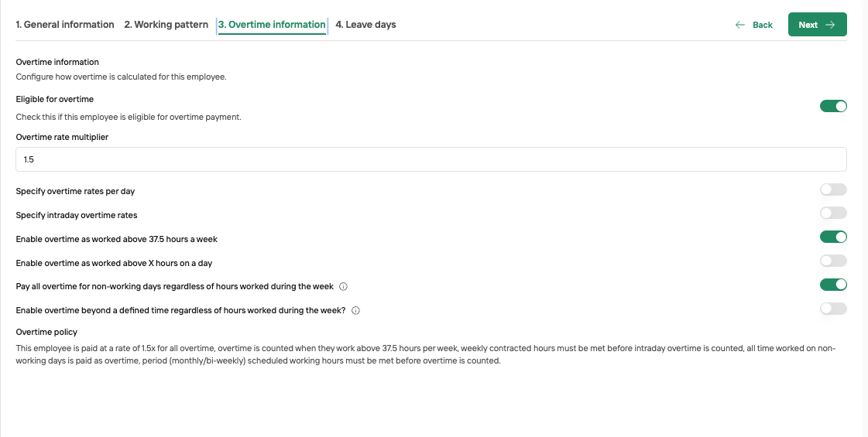This screenshot has width=868, height=437.
Task: Click the Overtime rate multiplier label
Action: pos(62,137)
